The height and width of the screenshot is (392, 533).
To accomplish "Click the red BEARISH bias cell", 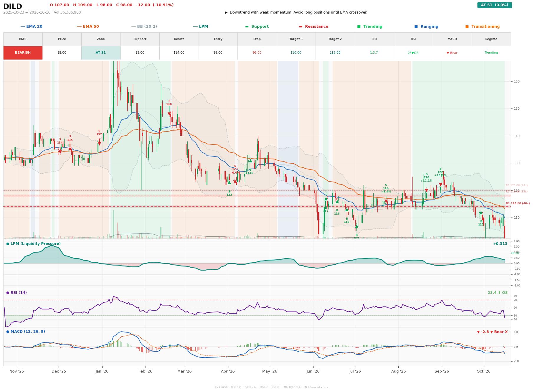I will coord(23,53).
